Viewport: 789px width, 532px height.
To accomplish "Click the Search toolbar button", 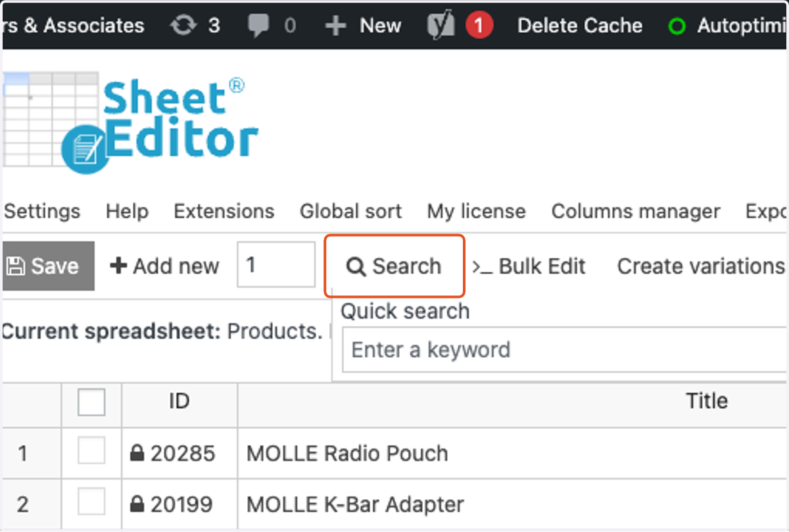I will [394, 266].
